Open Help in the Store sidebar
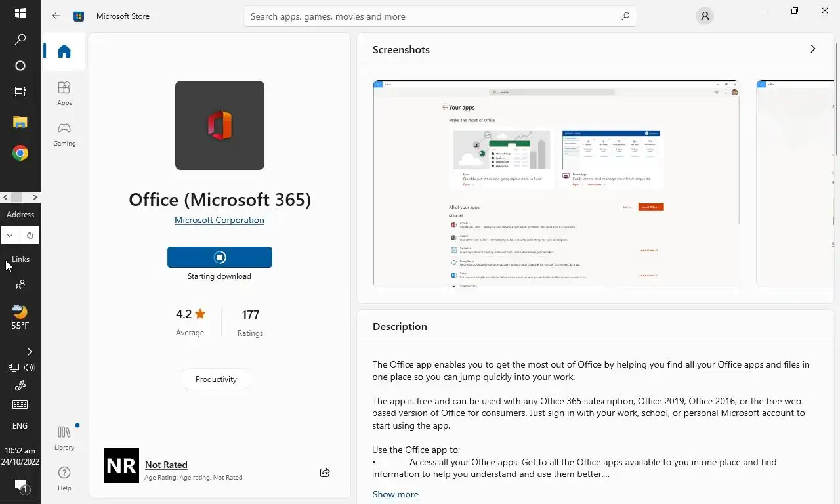 (64, 478)
